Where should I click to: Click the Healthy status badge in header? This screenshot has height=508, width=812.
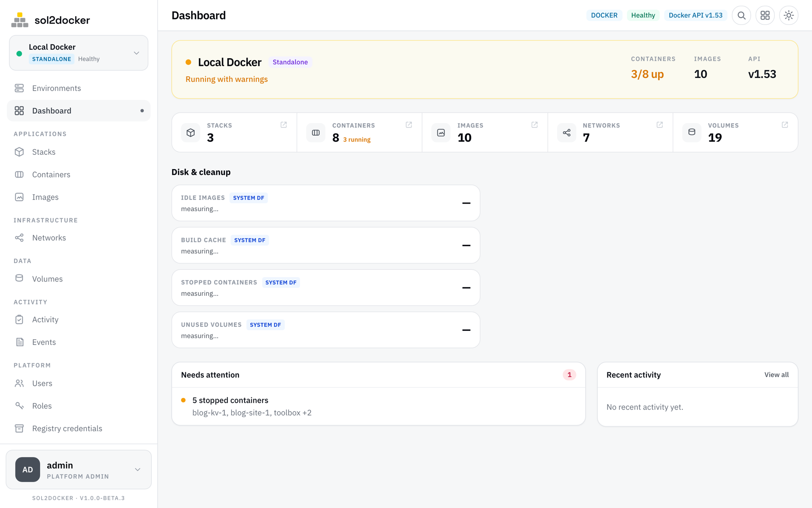click(x=643, y=15)
